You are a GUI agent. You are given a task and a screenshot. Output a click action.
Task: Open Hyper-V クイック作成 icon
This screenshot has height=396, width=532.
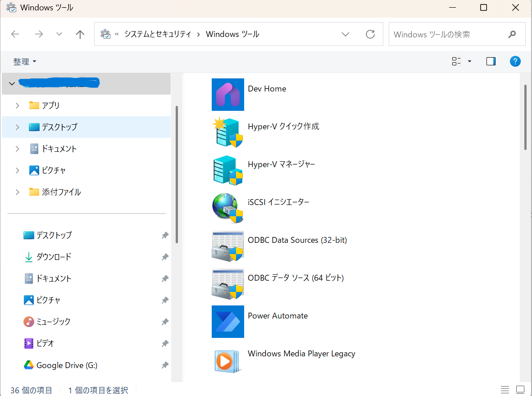click(227, 132)
